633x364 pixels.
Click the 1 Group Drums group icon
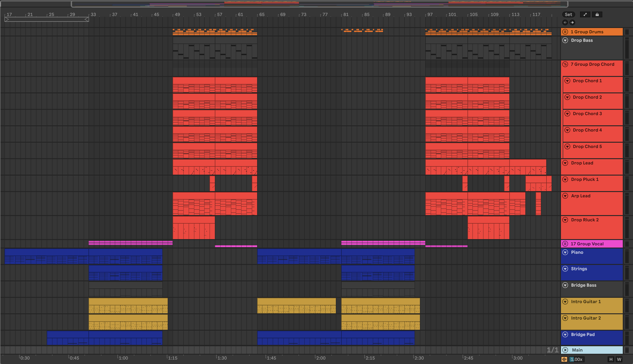pyautogui.click(x=565, y=32)
